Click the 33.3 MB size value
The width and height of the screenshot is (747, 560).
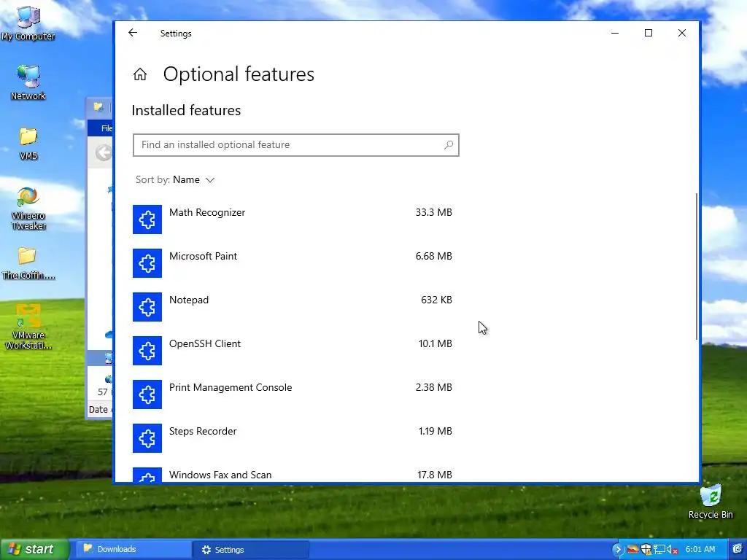click(x=433, y=212)
